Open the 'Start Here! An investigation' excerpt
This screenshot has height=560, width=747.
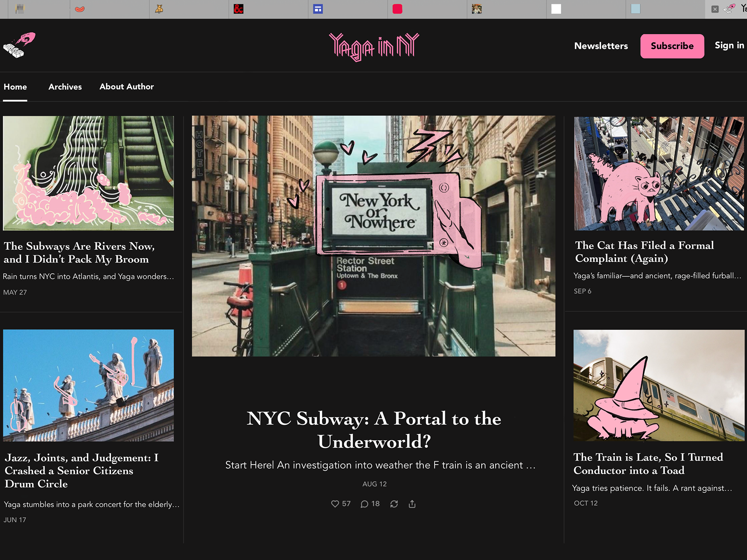[380, 465]
